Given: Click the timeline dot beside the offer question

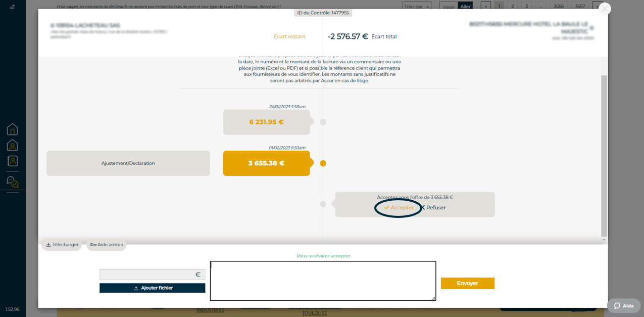Looking at the screenshot, I should point(323,204).
